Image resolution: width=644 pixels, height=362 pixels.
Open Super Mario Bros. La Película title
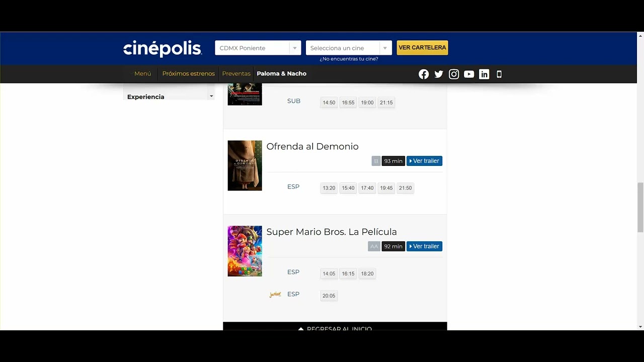pos(332,232)
